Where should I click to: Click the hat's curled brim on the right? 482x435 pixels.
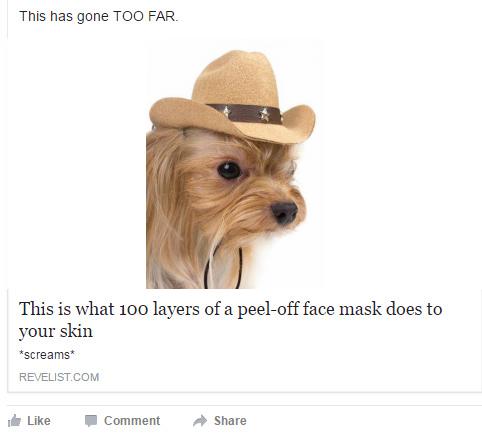coord(298,125)
